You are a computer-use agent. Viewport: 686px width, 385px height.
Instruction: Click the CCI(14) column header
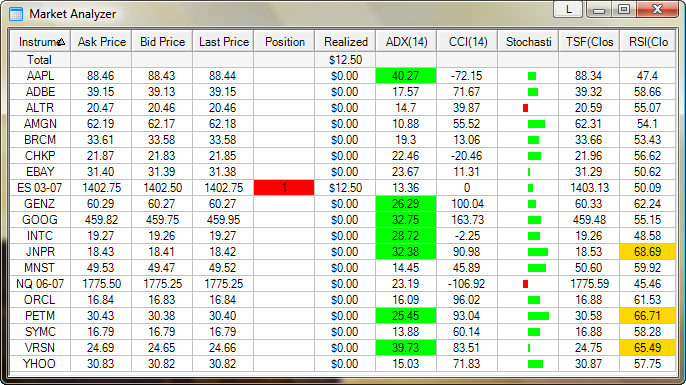(467, 42)
